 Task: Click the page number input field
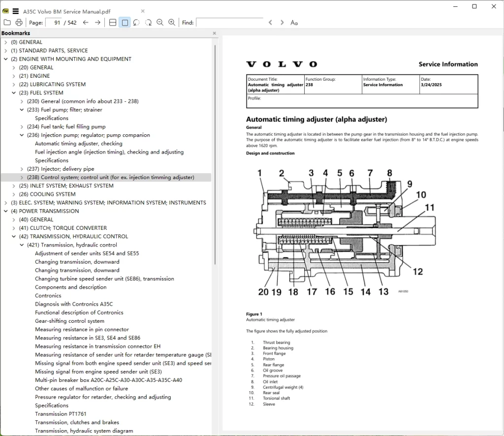click(x=54, y=23)
